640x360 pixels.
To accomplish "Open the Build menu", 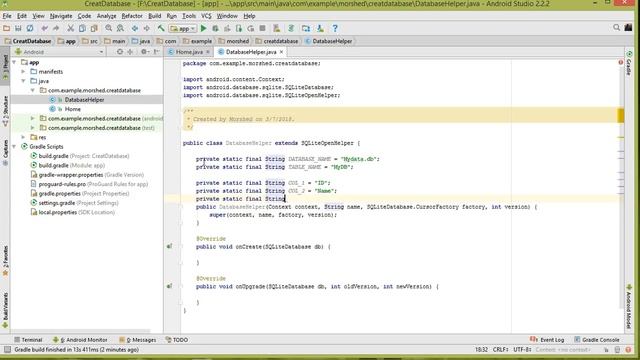I will point(154,16).
